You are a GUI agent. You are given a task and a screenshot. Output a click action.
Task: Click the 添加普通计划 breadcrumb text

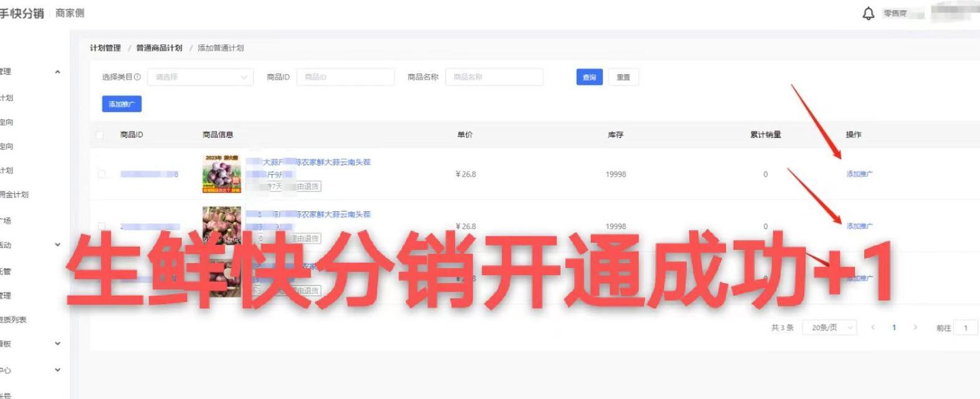coord(221,48)
